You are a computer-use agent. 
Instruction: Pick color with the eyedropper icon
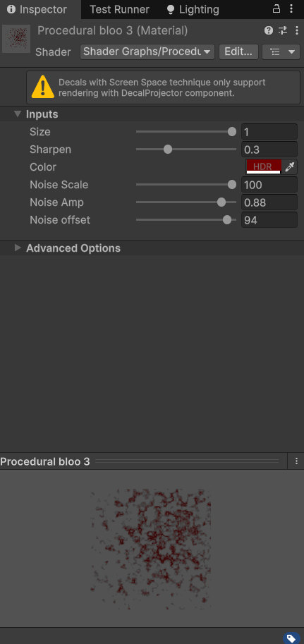click(290, 166)
